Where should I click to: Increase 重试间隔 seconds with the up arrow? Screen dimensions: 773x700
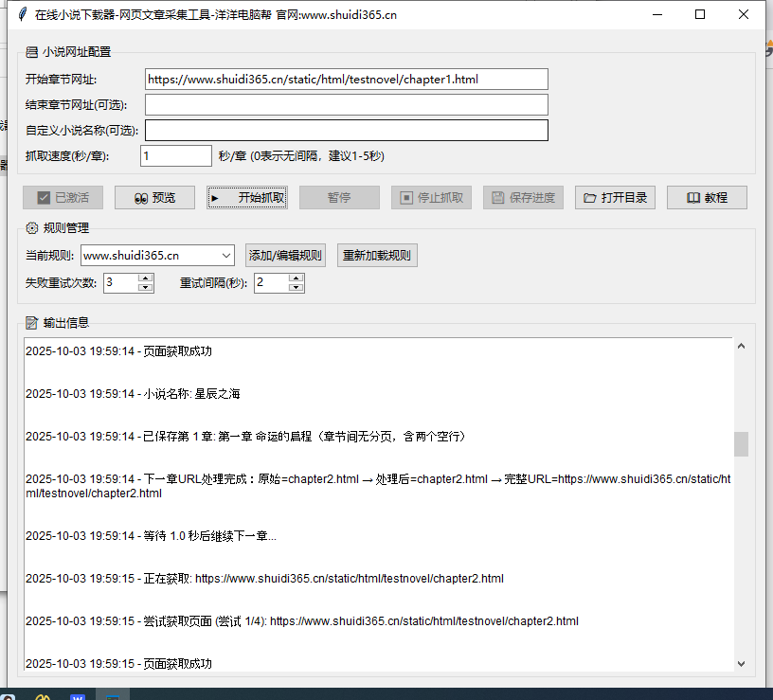tap(296, 278)
